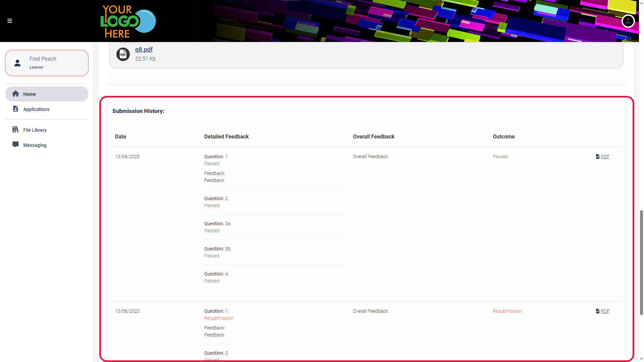
Task: Click the Applications document icon
Action: (x=15, y=109)
